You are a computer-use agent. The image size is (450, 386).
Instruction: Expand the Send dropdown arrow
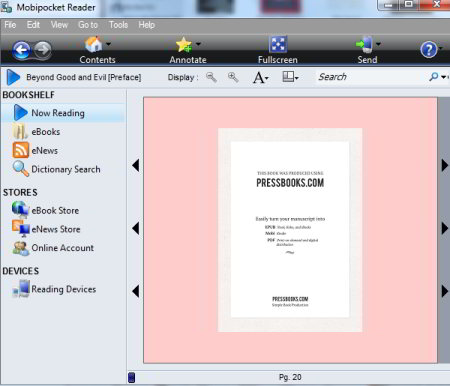pyautogui.click(x=378, y=44)
